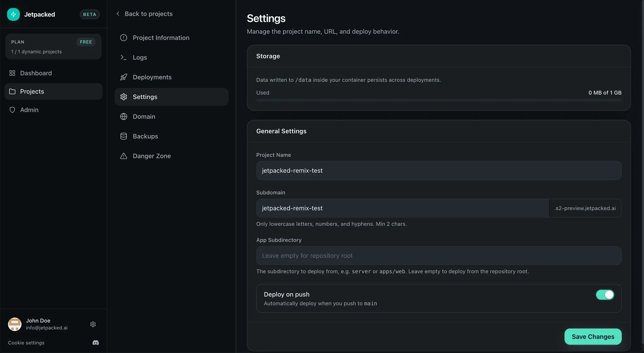Image resolution: width=644 pixels, height=353 pixels.
Task: Open the Dashboard grid icon
Action: coord(12,73)
